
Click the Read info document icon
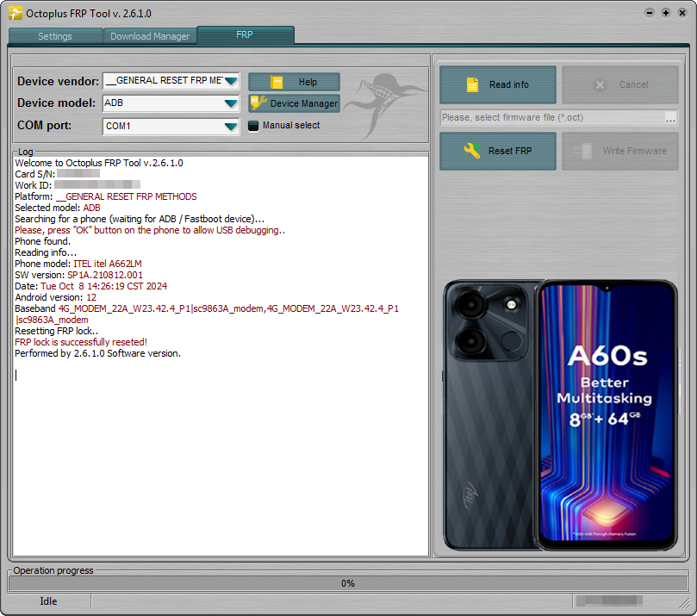tap(472, 84)
